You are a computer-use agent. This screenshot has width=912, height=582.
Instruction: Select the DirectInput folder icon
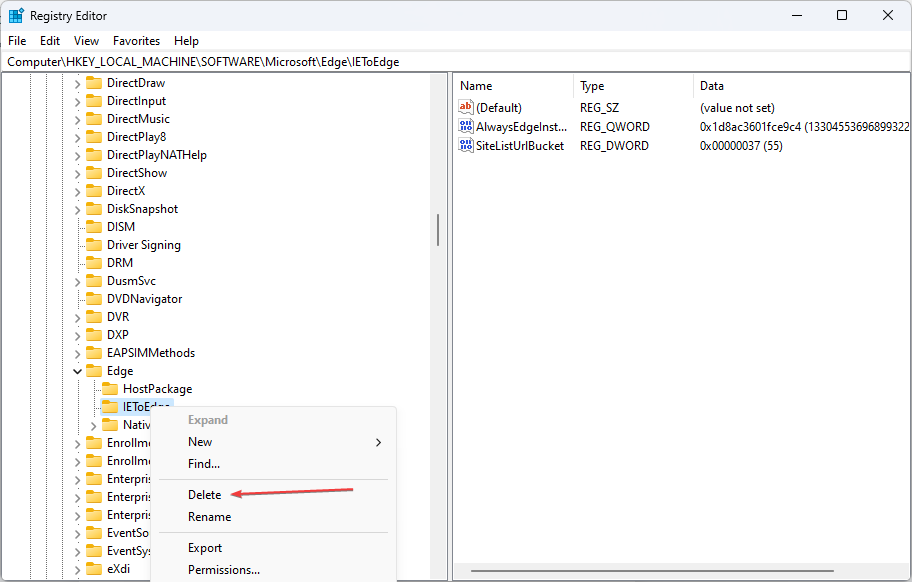94,101
